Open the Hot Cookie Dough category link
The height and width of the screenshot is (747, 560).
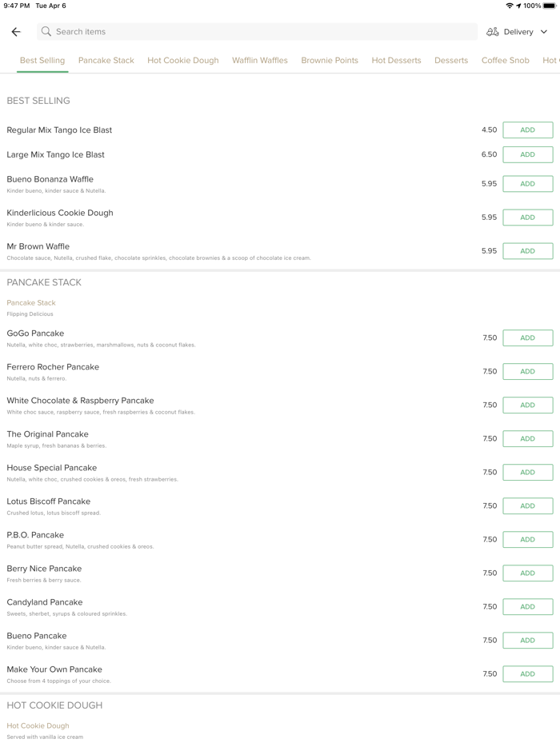[38, 726]
